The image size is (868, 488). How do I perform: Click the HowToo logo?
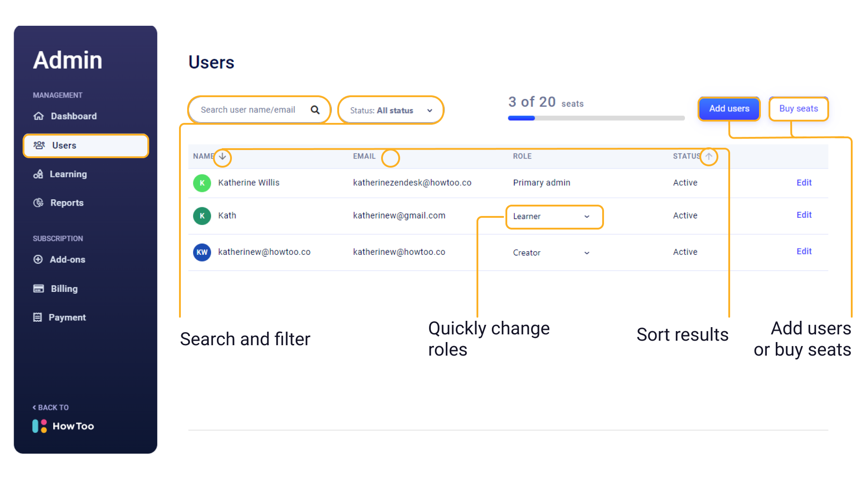pos(63,426)
